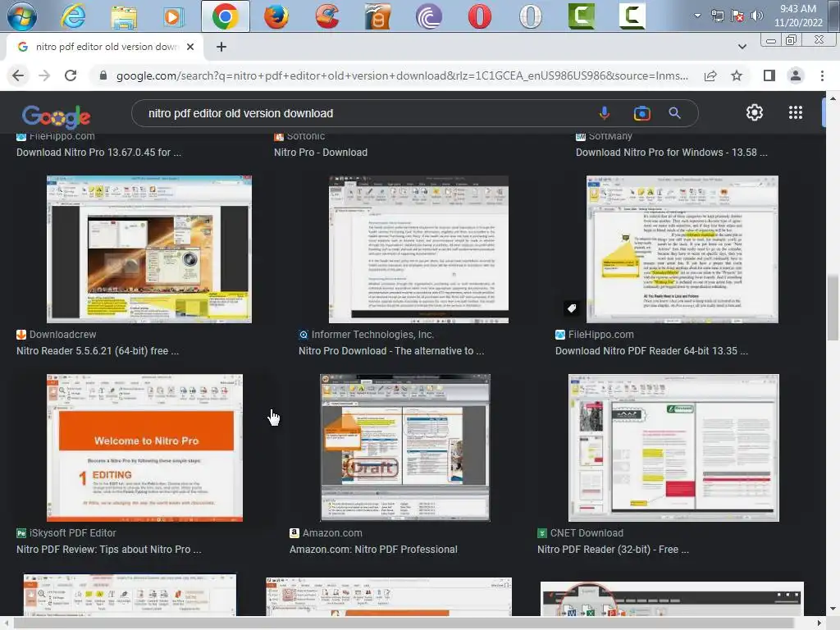Click Nitro PDF Reader (32-bit) - Free link

(x=613, y=549)
